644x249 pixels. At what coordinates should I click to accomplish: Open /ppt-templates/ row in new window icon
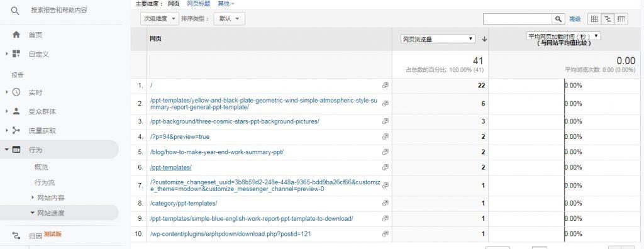pyautogui.click(x=386, y=167)
